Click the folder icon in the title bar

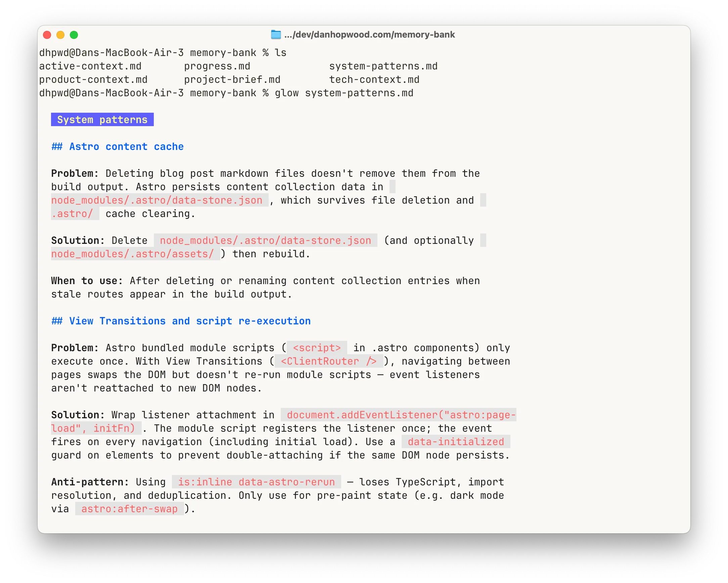point(276,34)
